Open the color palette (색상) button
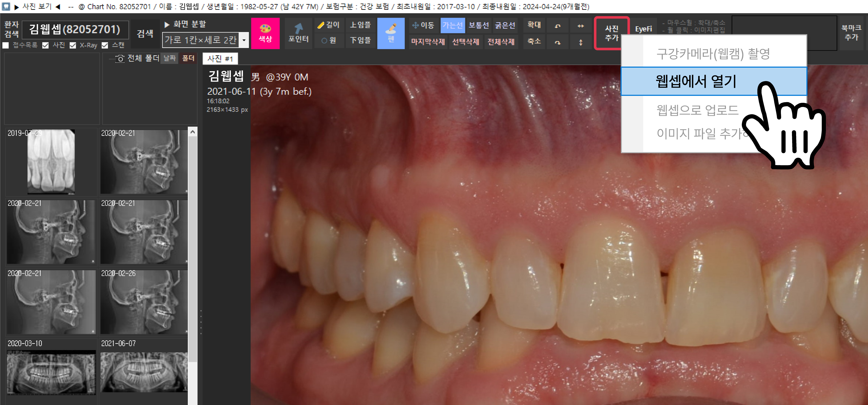This screenshot has width=868, height=405. point(265,33)
